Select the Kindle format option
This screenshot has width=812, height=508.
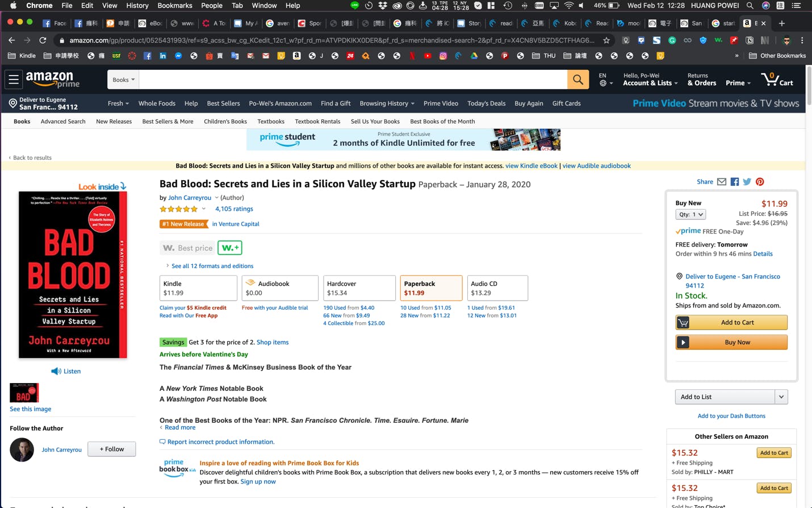[198, 288]
